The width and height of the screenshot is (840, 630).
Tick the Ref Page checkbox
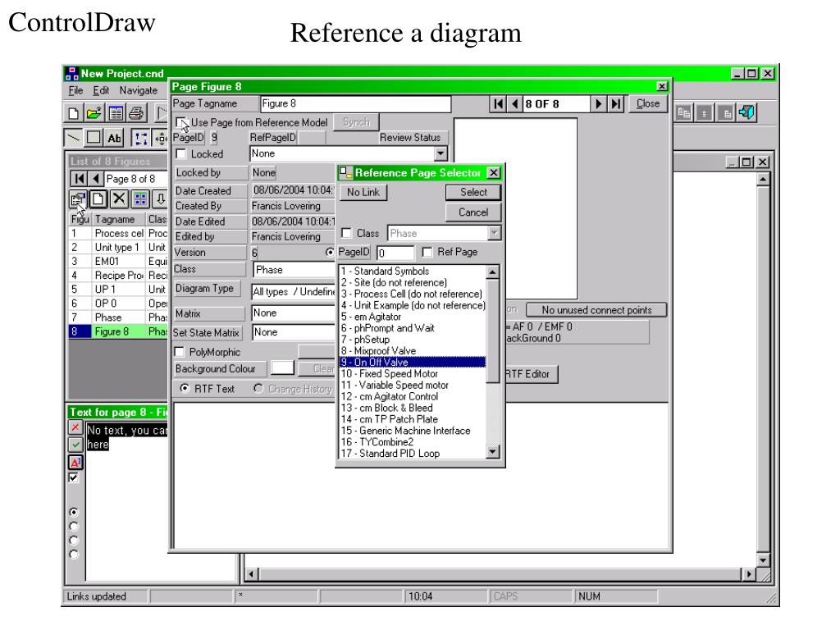click(x=427, y=252)
